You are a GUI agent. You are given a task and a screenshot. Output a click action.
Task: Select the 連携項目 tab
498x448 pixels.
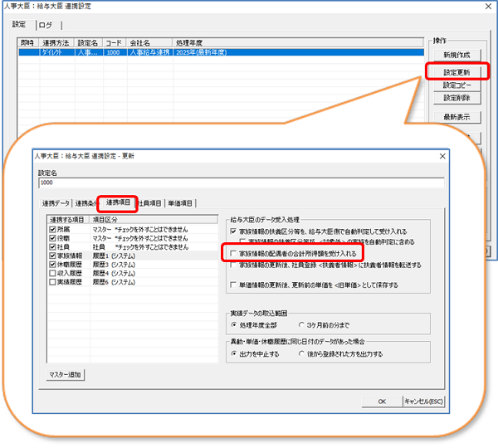116,203
